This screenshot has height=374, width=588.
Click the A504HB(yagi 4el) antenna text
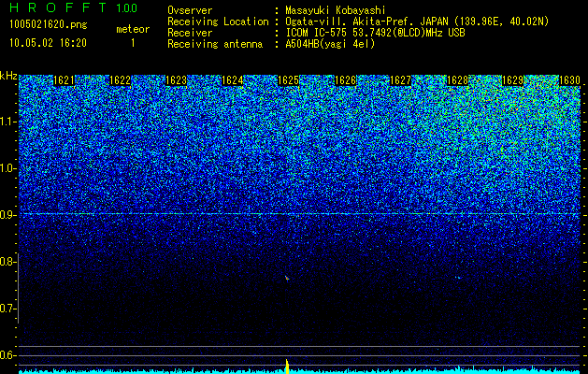pyautogui.click(x=330, y=44)
